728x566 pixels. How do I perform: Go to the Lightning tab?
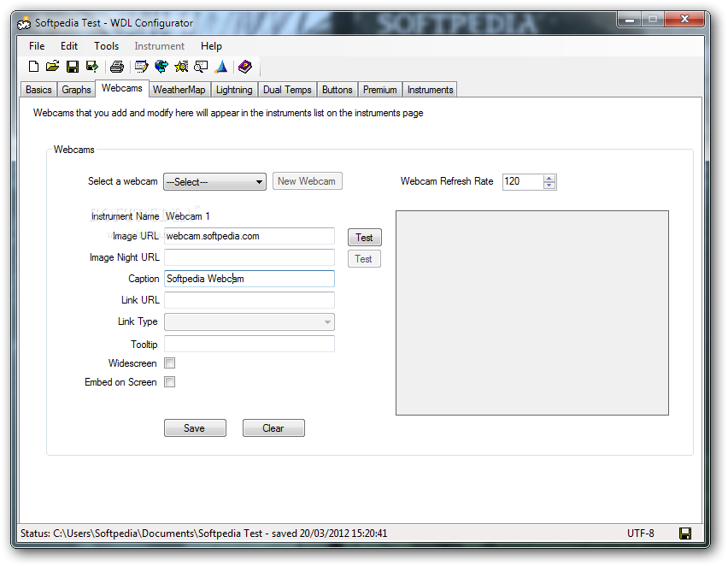point(234,90)
